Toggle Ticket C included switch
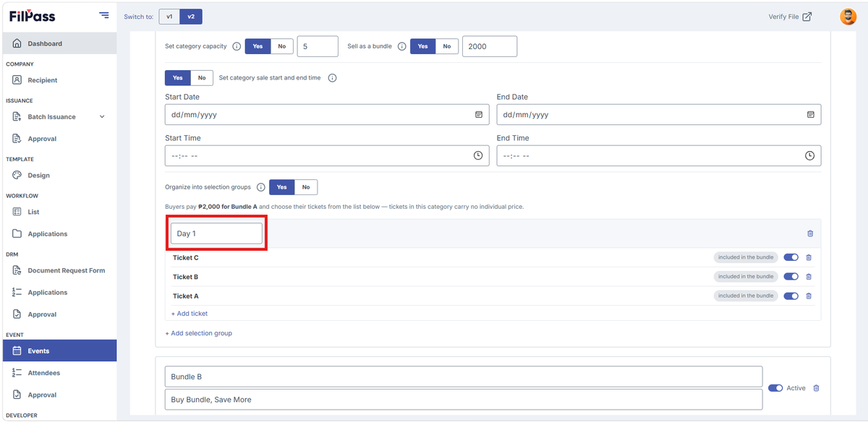868x422 pixels. [x=791, y=257]
